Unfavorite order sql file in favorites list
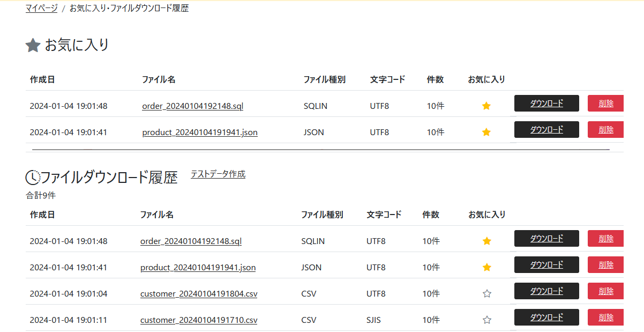Viewport: 644px width, 332px height. pos(486,106)
